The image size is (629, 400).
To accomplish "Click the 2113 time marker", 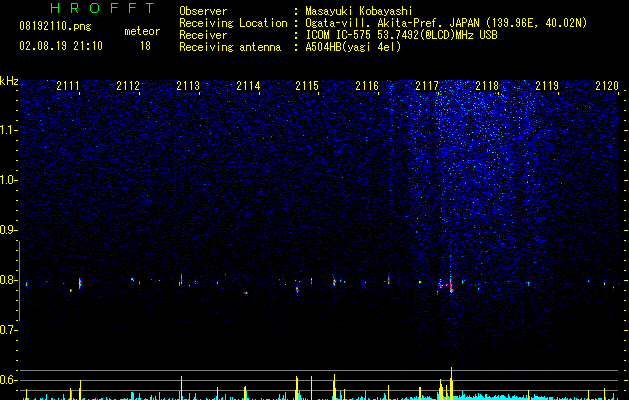I will coord(188,85).
